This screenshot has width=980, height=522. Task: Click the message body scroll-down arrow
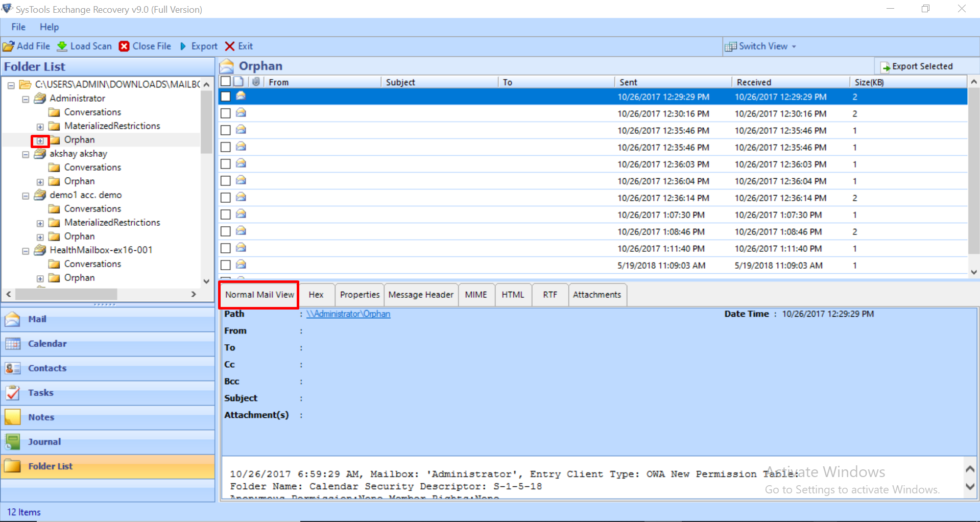click(x=970, y=487)
